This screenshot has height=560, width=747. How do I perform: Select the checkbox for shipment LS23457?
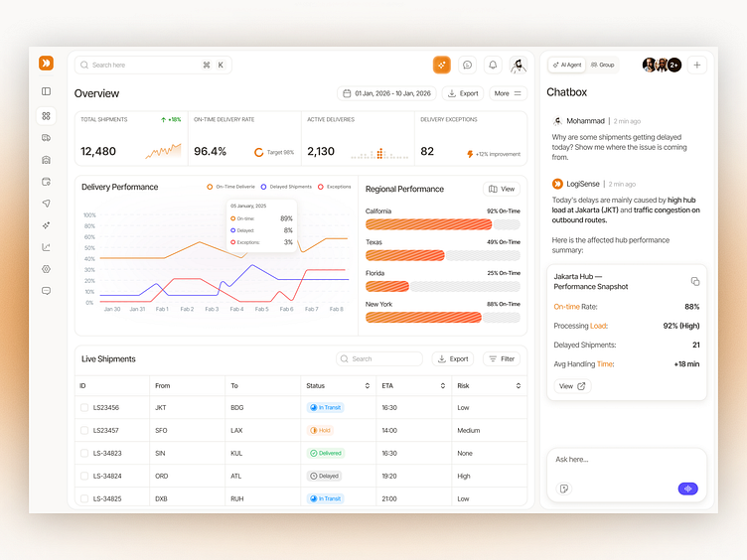[x=84, y=431]
